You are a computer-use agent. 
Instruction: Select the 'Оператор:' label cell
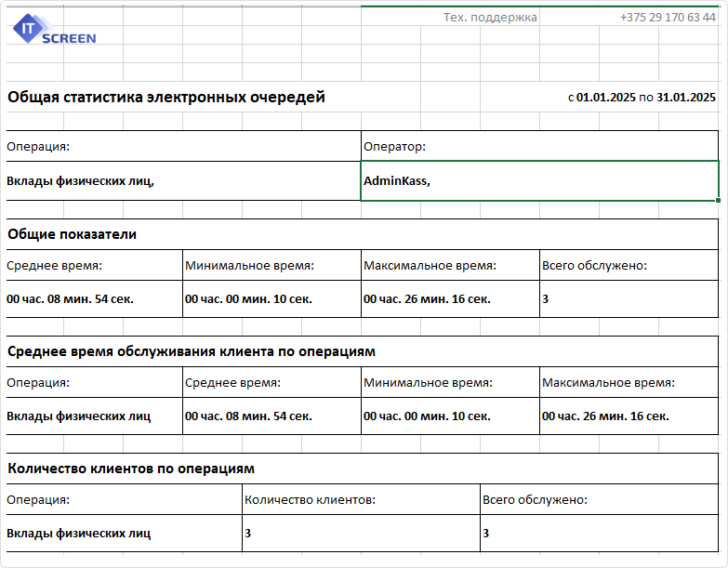pyautogui.click(x=394, y=146)
